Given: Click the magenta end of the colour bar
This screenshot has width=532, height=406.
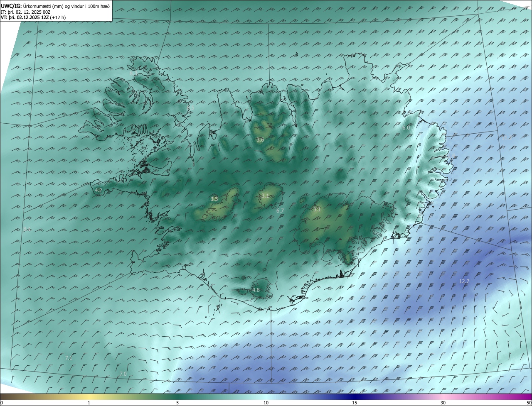Looking at the screenshot, I should [525, 397].
